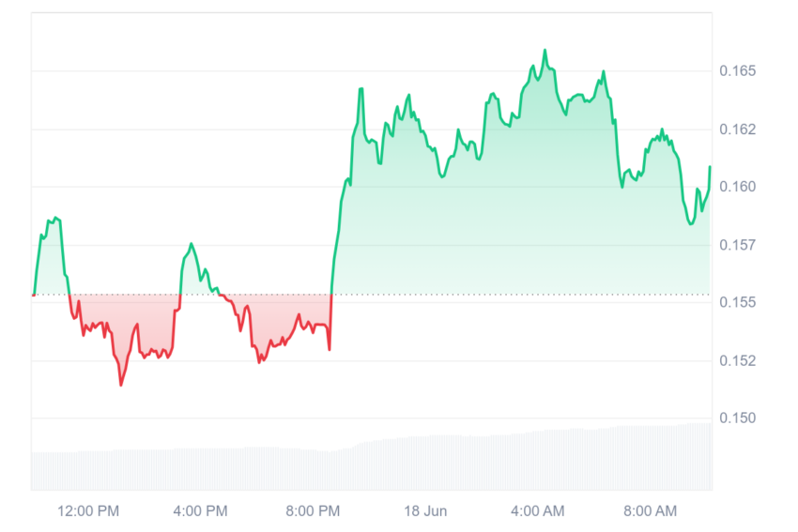Click the 8:00 PM time axis label

313,510
